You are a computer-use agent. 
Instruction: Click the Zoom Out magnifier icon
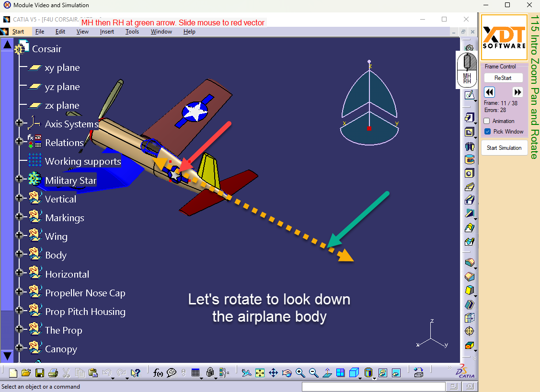pyautogui.click(x=313, y=373)
